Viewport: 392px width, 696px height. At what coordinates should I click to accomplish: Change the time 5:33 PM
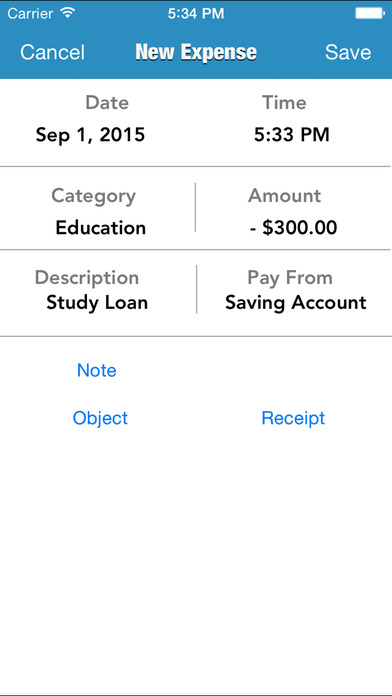[x=292, y=134]
